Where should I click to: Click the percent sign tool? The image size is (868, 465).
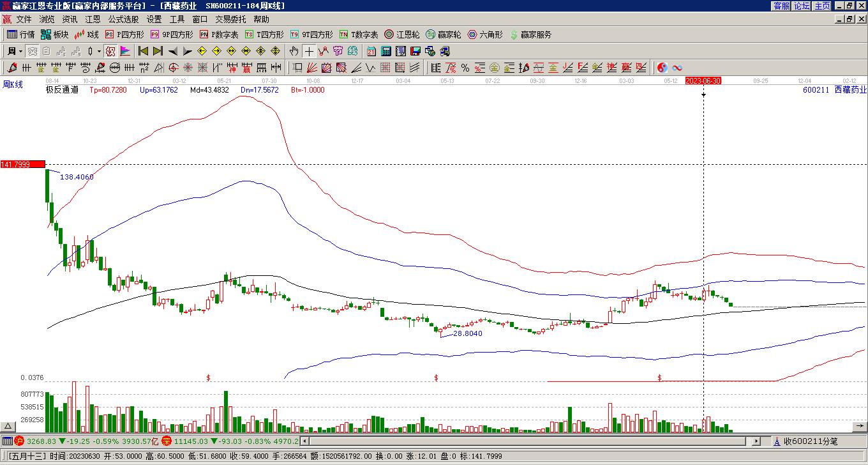(465, 68)
